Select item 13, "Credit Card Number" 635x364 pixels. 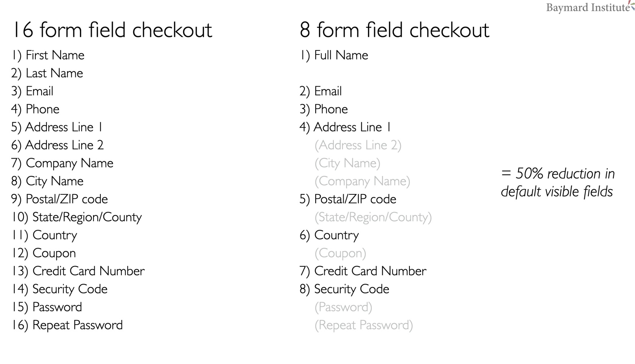pyautogui.click(x=88, y=271)
